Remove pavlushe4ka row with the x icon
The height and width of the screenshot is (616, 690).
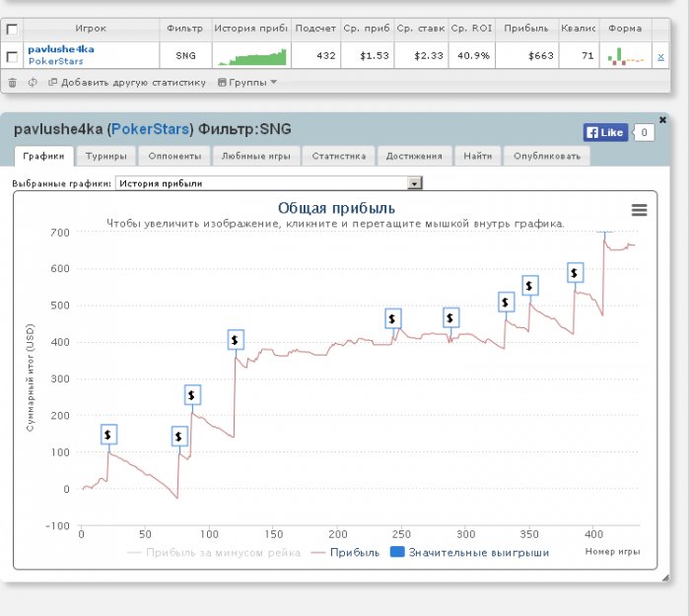pos(660,57)
